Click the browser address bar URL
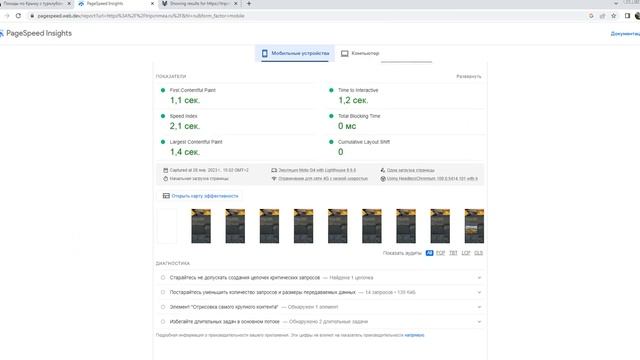Image resolution: width=640 pixels, height=360 pixels. pos(141,16)
